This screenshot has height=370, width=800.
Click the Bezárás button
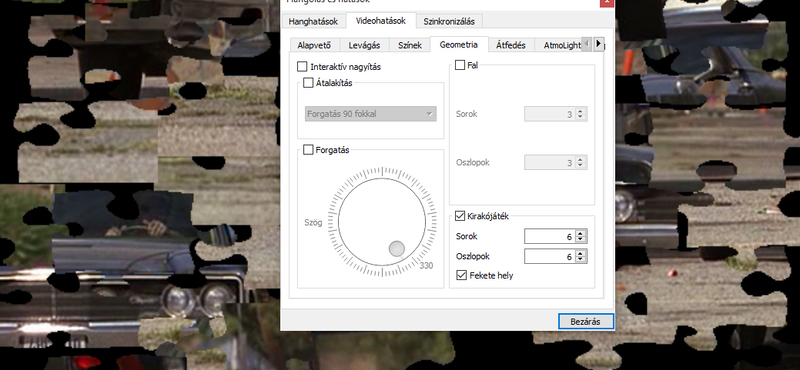pos(586,322)
